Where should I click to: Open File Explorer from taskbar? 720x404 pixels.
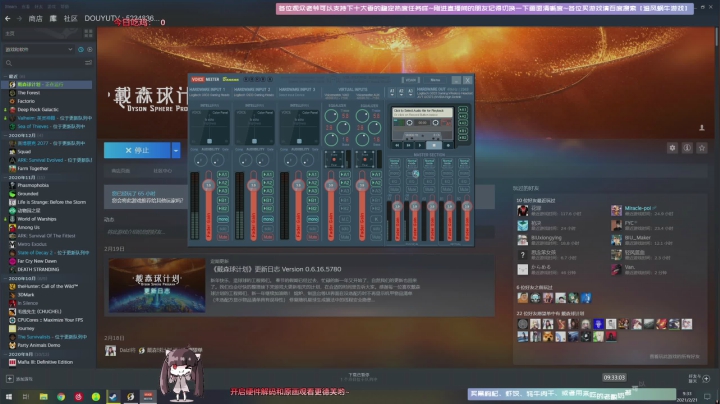pos(43,396)
